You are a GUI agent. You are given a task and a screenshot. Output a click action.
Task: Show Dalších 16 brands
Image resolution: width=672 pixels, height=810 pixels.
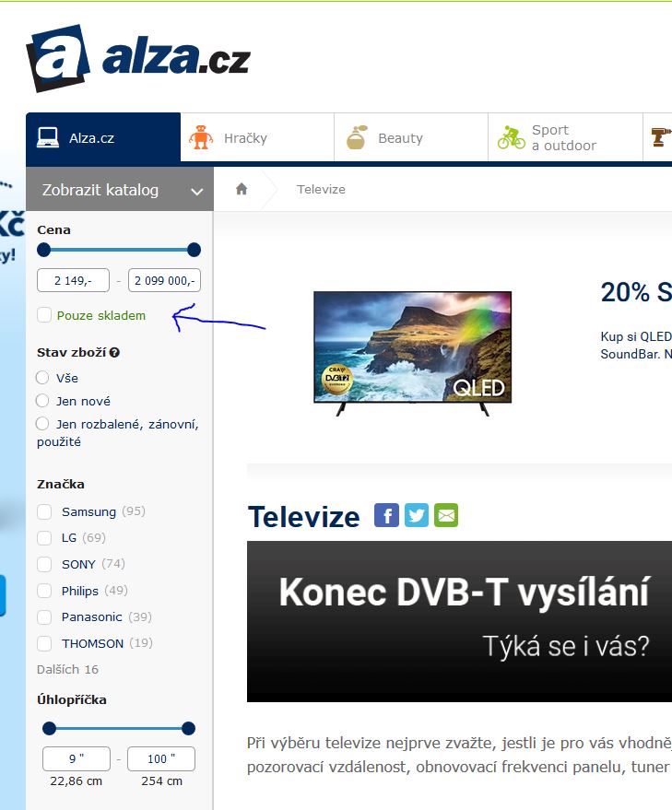67,670
